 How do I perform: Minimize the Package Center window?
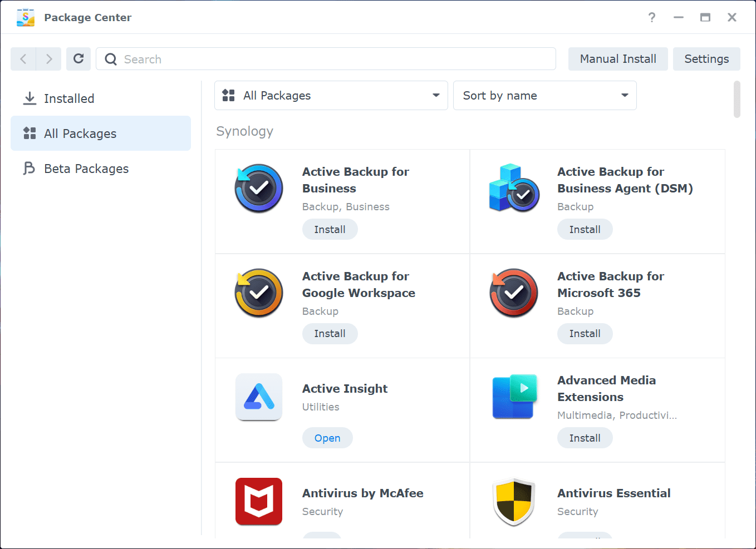(679, 17)
